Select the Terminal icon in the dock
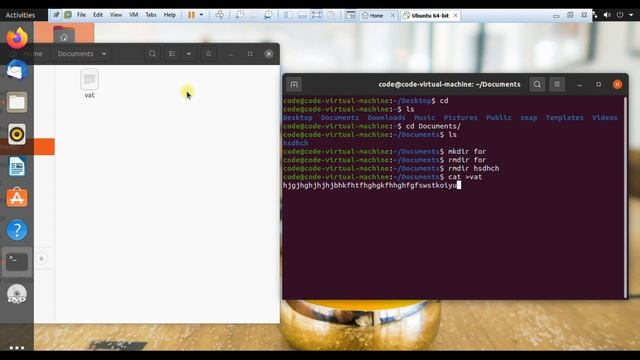The height and width of the screenshot is (360, 640). (x=17, y=262)
